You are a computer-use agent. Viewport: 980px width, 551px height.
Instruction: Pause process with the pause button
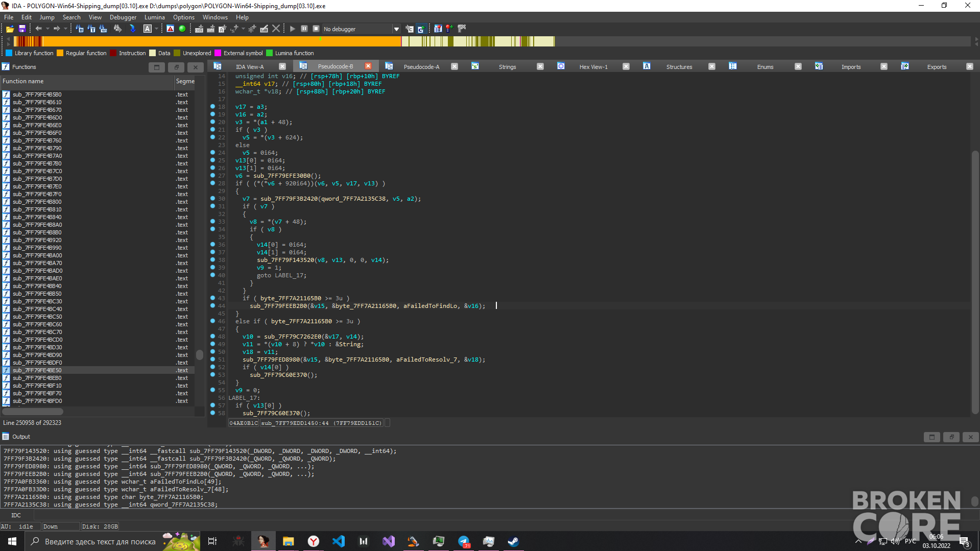[304, 29]
